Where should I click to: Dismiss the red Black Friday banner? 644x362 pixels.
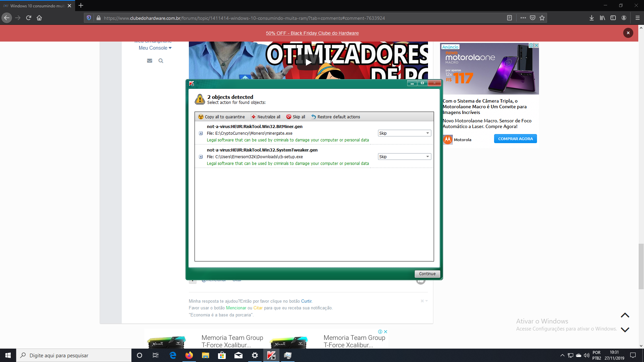coord(628,33)
